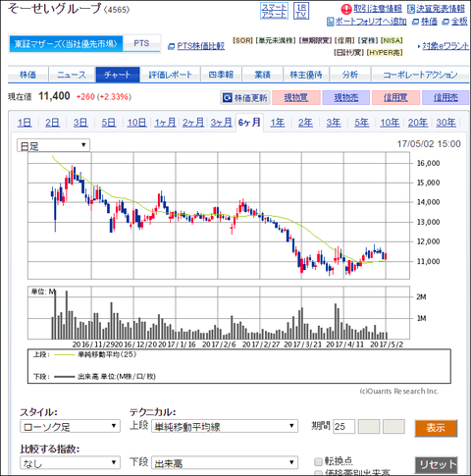
Task: Click the 現物売 sell button
Action: click(x=346, y=97)
